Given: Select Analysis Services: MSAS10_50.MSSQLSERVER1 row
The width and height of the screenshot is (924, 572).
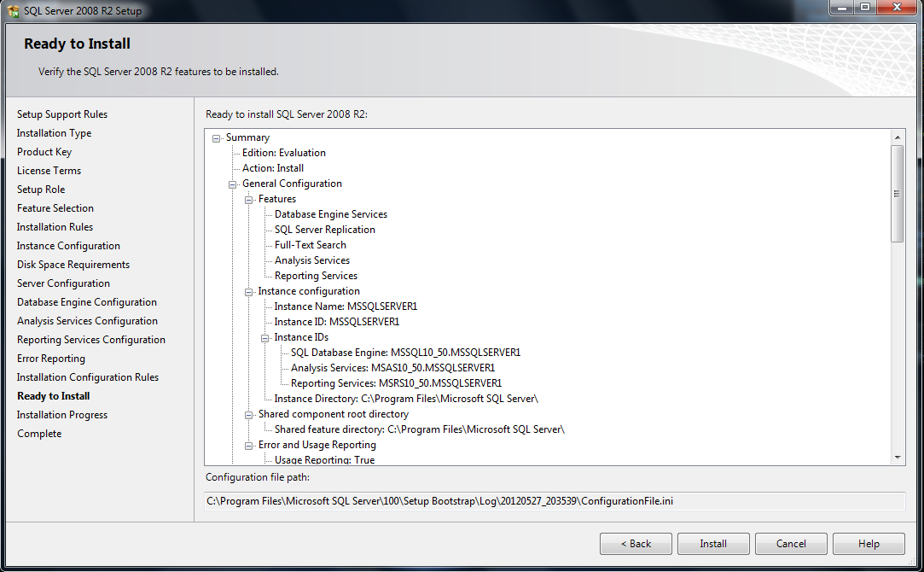Looking at the screenshot, I should [392, 368].
